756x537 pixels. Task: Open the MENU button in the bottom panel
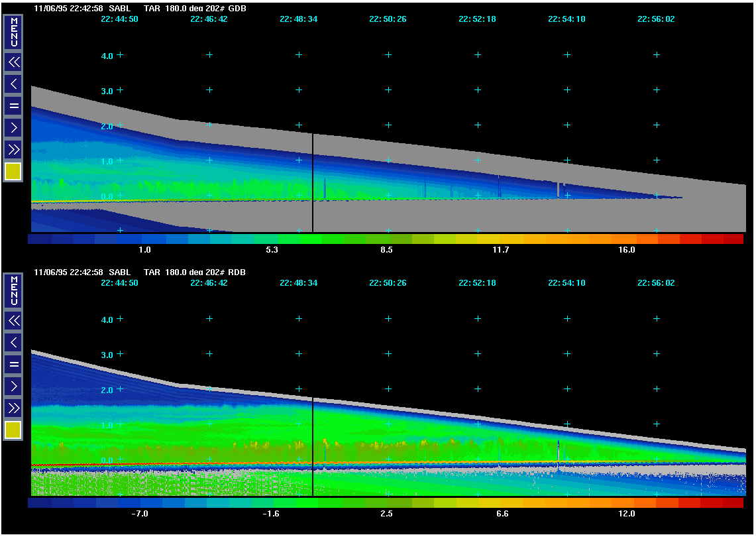coord(13,290)
